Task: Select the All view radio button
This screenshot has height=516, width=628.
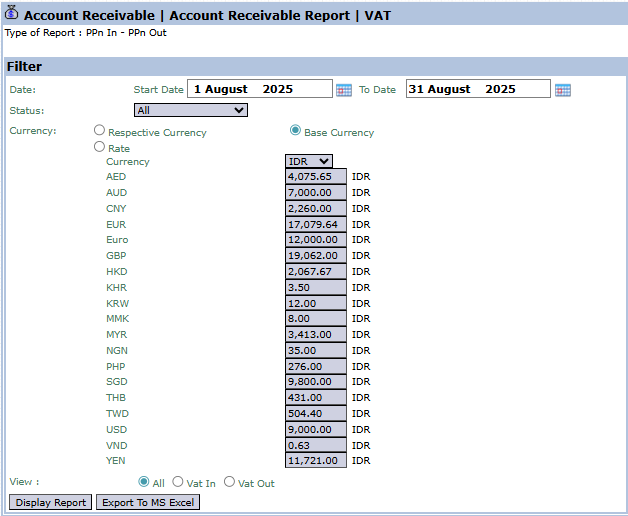Action: pyautogui.click(x=144, y=481)
